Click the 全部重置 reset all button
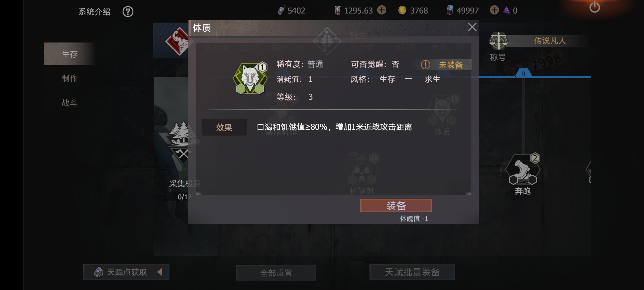Image resolution: width=644 pixels, height=290 pixels. click(x=276, y=272)
